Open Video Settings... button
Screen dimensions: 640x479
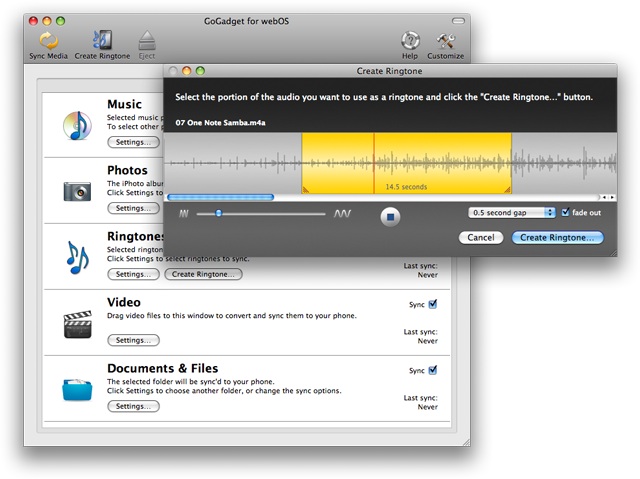click(133, 340)
